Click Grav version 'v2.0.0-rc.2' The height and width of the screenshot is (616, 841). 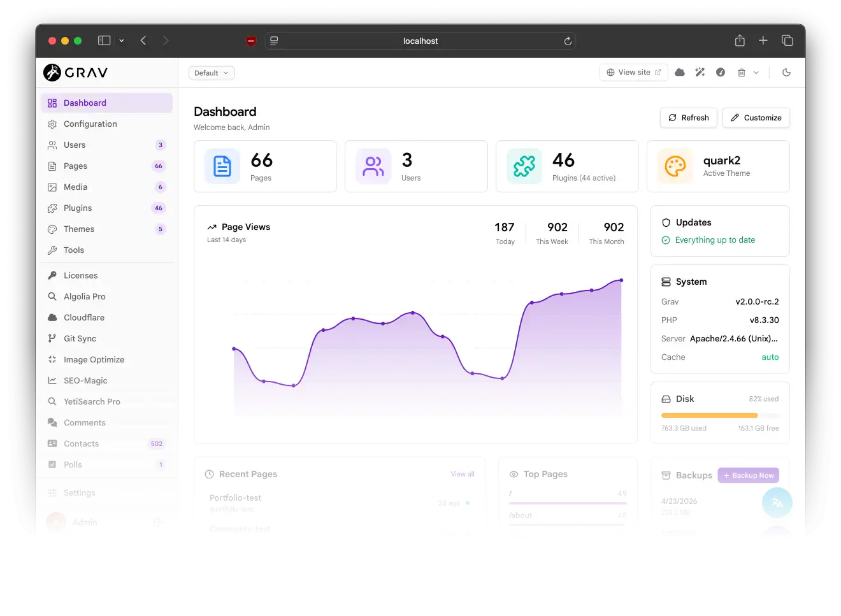[x=758, y=302]
